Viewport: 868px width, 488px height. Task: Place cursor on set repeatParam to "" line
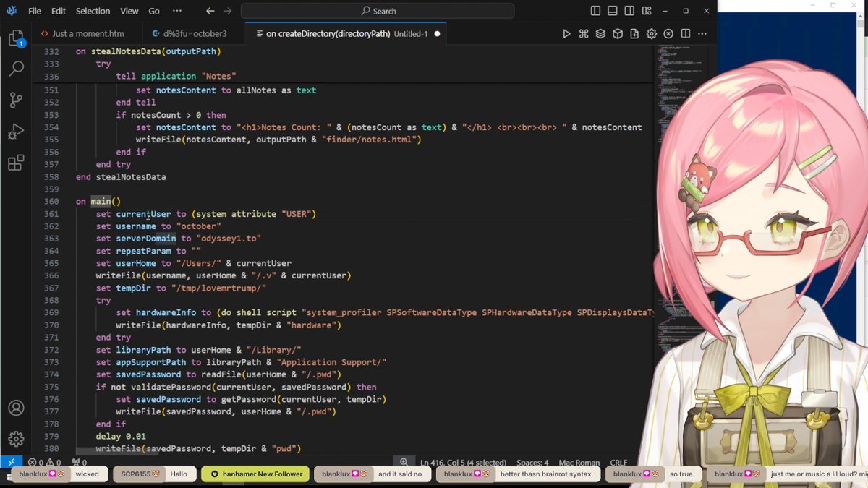click(x=148, y=251)
